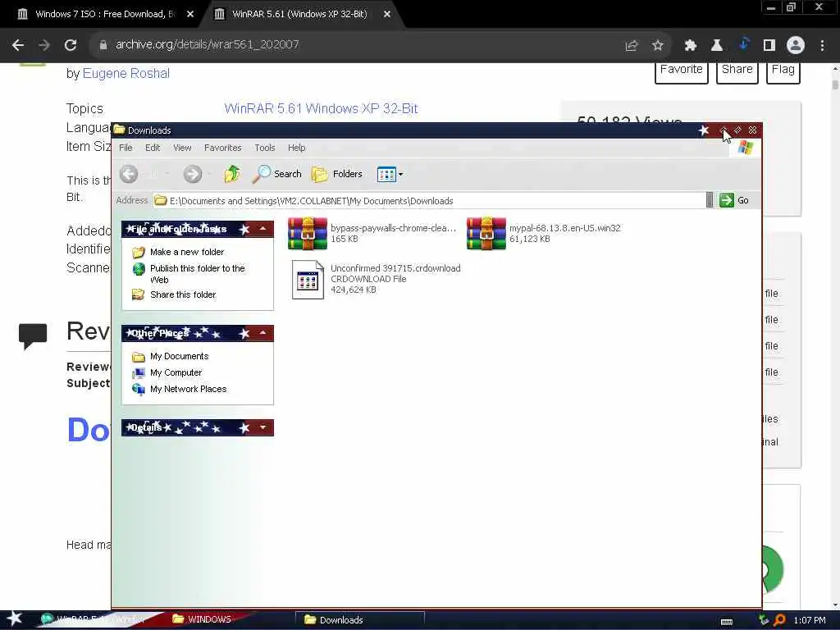The width and height of the screenshot is (840, 630).
Task: Close the Windows 7 ISO browser tab
Action: click(190, 15)
